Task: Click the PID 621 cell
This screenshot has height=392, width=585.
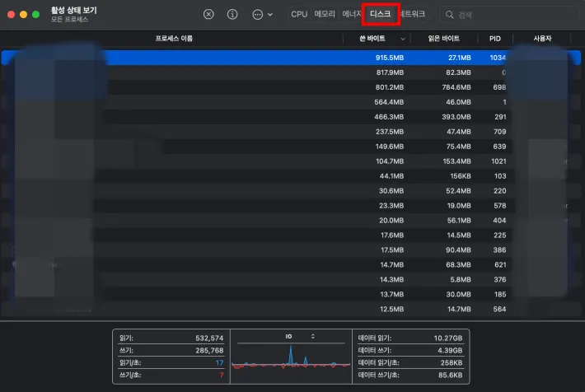Action: click(x=500, y=265)
